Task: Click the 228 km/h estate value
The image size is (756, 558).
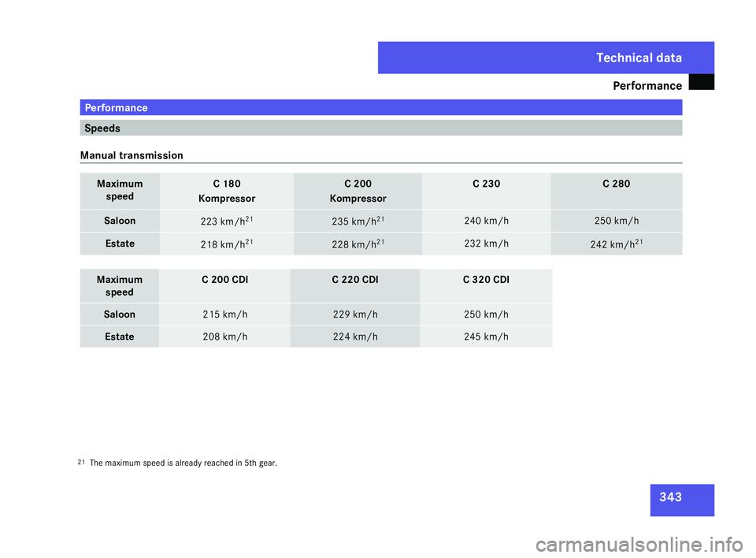Action: [358, 244]
